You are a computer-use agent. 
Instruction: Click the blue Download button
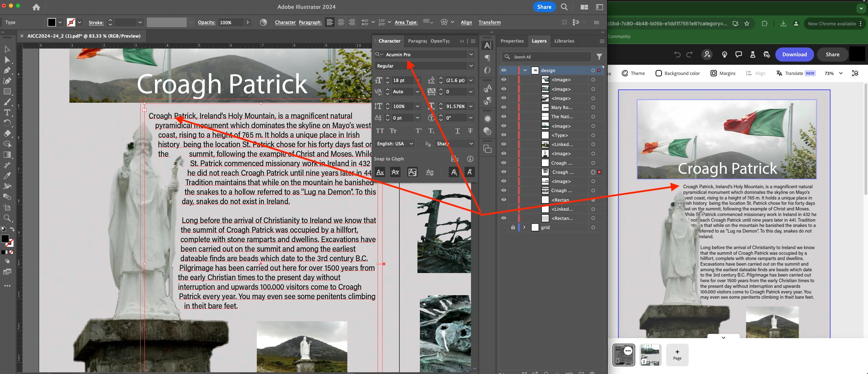(x=794, y=55)
